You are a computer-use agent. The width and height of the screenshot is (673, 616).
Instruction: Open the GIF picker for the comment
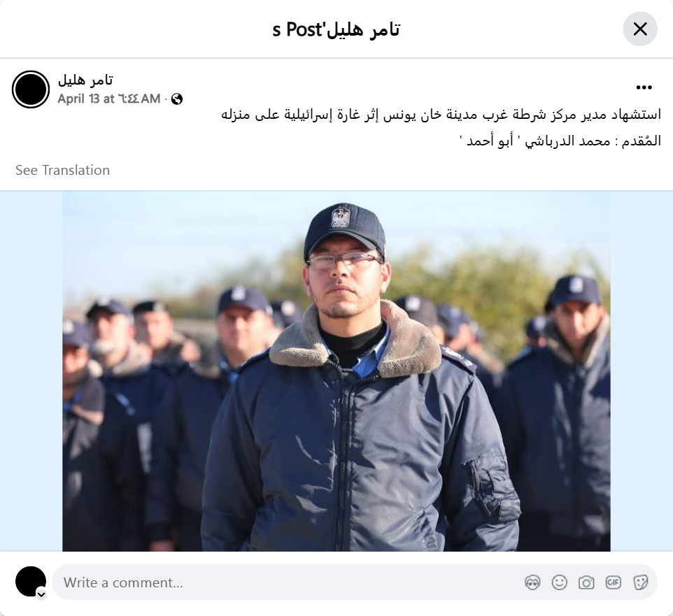(614, 582)
